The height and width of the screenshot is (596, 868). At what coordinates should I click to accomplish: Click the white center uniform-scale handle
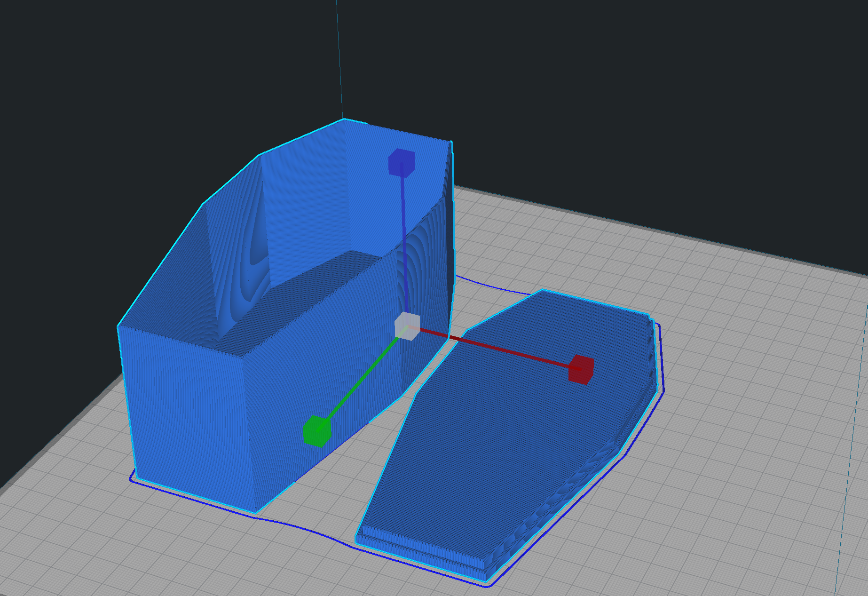coord(407,326)
